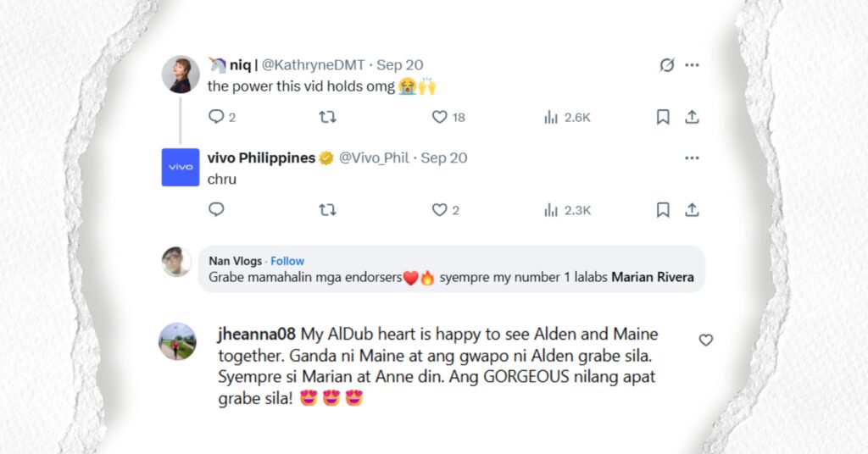Viewport: 868px width, 454px height.
Task: Open more options for niq's tweet
Action: (692, 65)
